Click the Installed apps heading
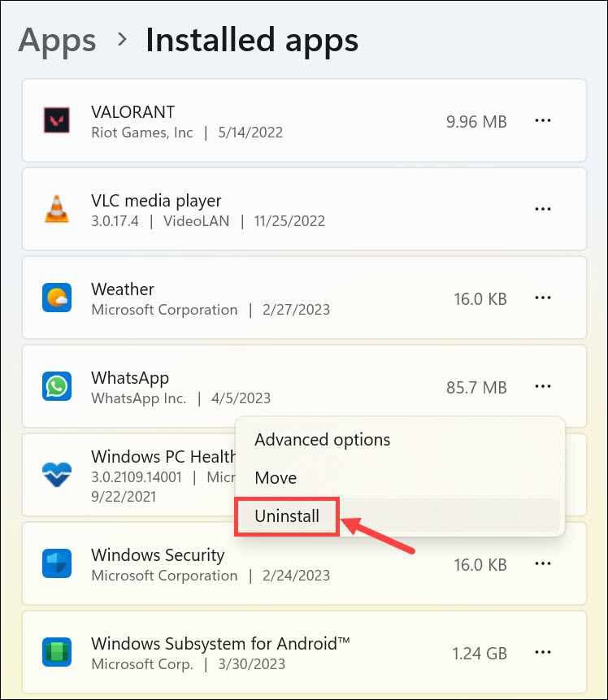608x700 pixels. click(252, 40)
